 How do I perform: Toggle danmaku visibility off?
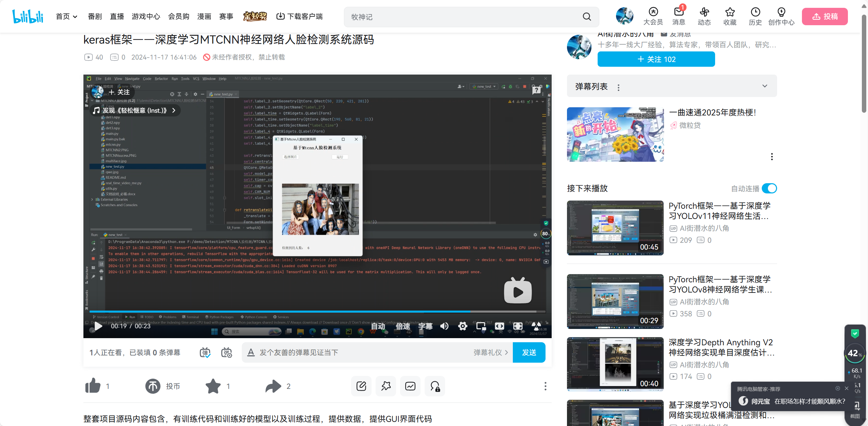pyautogui.click(x=205, y=352)
